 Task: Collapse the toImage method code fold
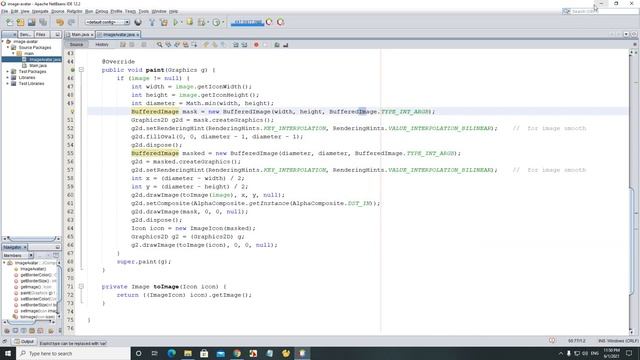click(81, 287)
